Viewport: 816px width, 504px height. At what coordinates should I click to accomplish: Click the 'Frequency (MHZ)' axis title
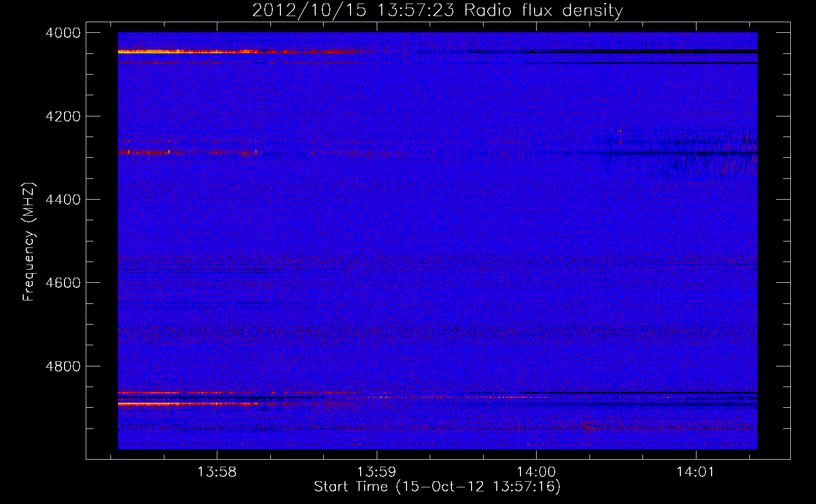click(29, 242)
